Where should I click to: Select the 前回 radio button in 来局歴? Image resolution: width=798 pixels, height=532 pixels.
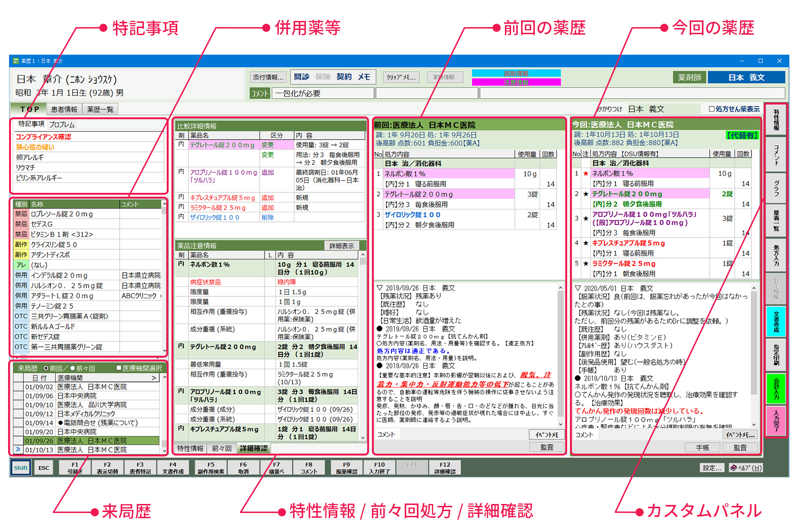point(46,368)
